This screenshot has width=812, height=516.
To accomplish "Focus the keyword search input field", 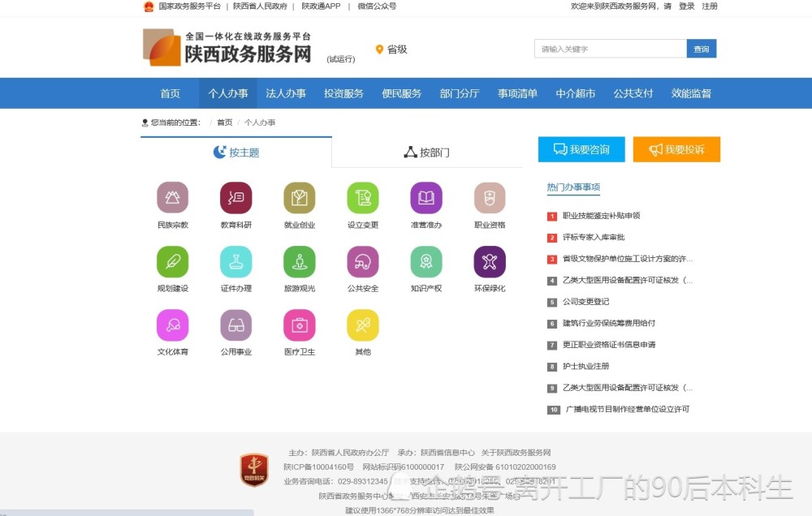I will tap(611, 49).
